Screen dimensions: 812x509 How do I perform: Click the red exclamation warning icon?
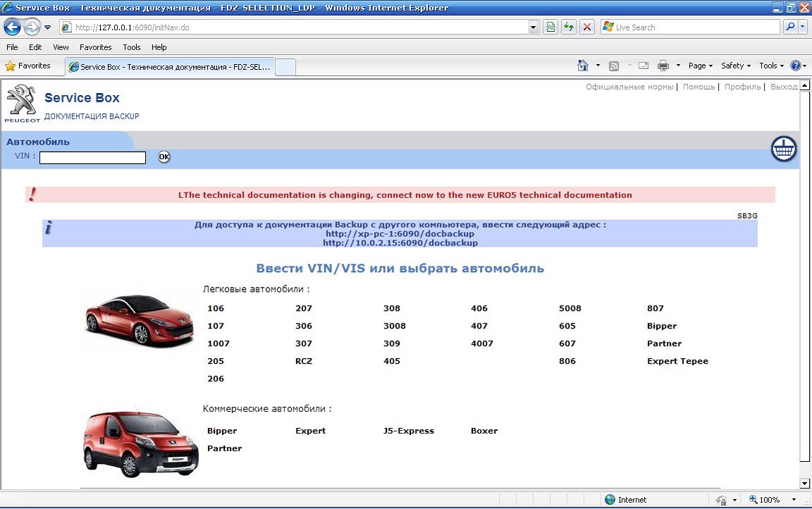point(32,195)
